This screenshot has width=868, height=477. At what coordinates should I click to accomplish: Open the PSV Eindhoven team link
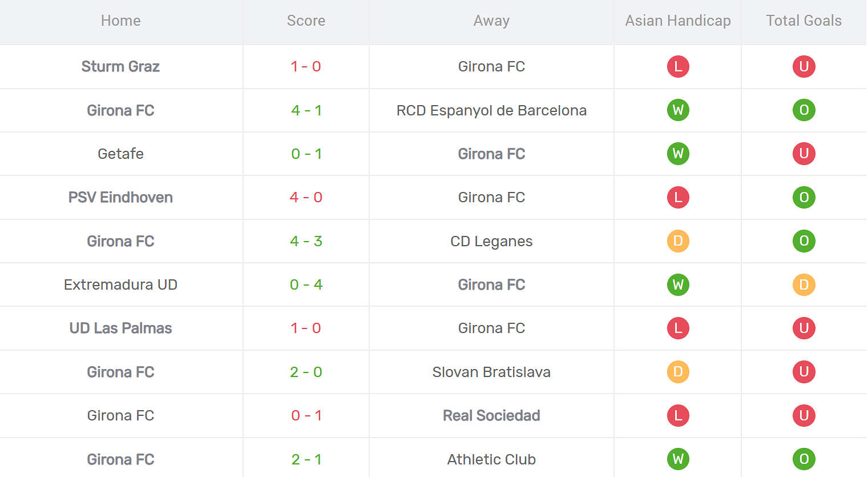coord(120,197)
